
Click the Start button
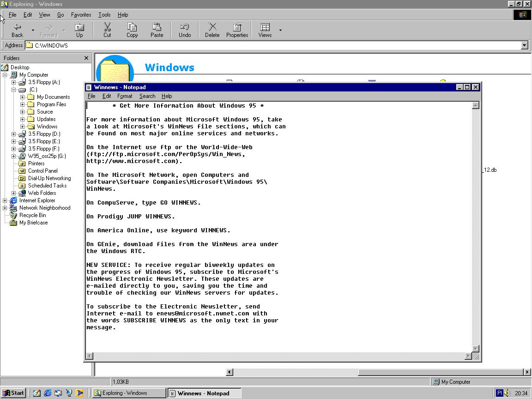pos(13,393)
